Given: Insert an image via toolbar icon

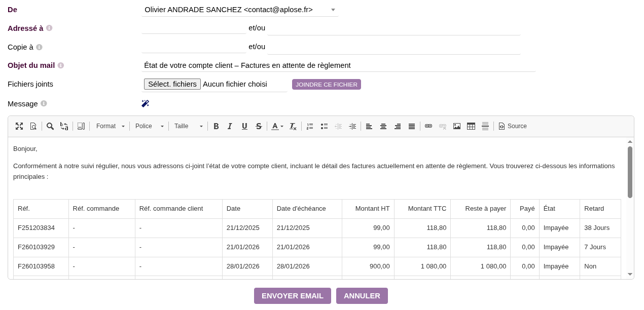Looking at the screenshot, I should pos(457,126).
